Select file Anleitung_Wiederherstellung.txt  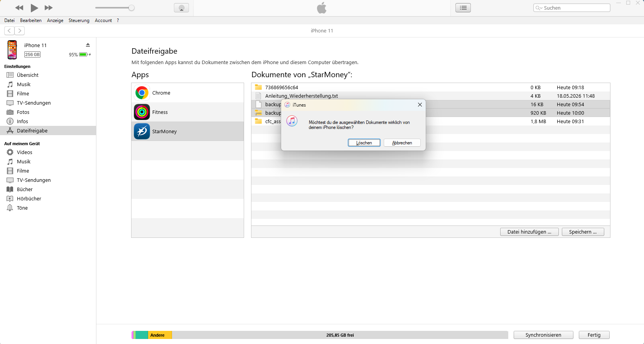coord(430,96)
